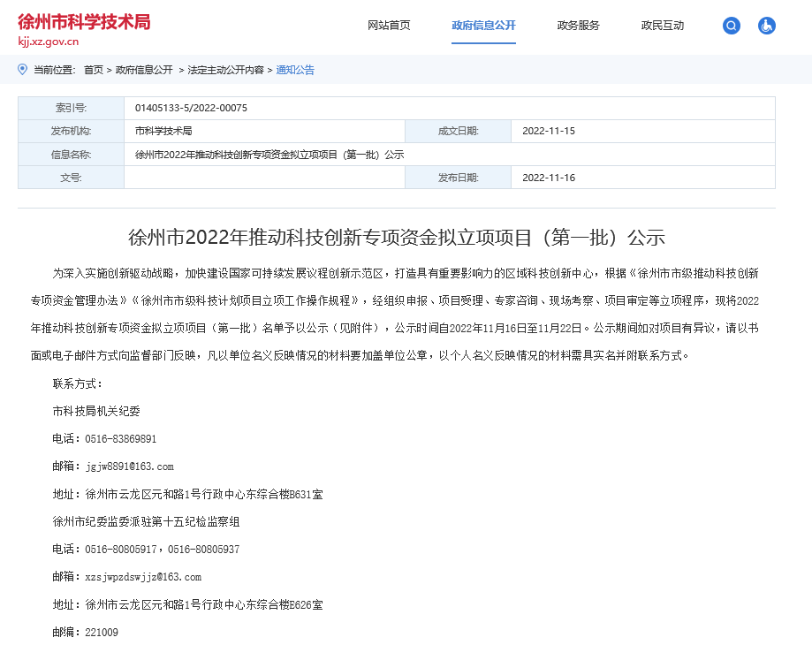
Task: Open the 网站首页 navigation item
Action: tap(389, 26)
